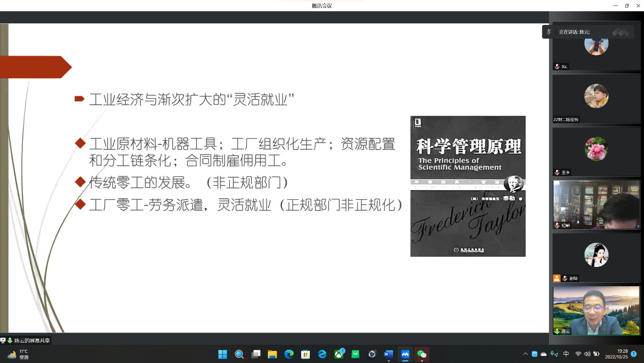Open WeChat from the taskbar
This screenshot has height=363, width=644.
[422, 354]
